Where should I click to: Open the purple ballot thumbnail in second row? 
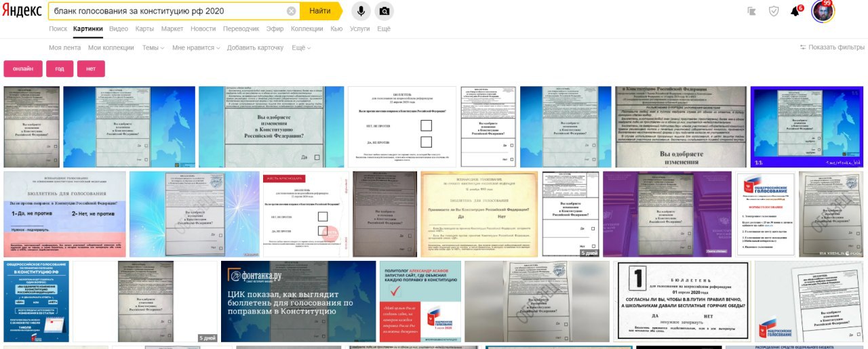coord(669,214)
